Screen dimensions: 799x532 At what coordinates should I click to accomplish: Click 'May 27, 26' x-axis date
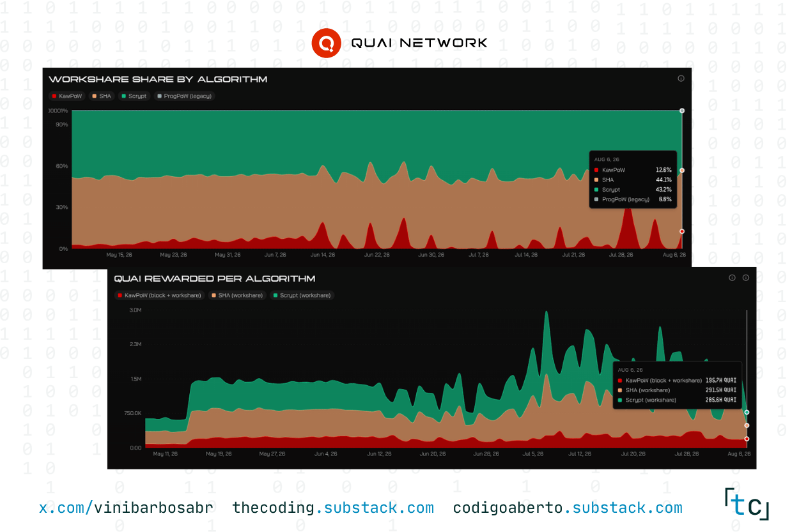click(272, 454)
